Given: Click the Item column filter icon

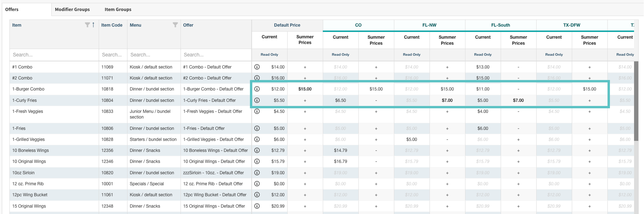Looking at the screenshot, I should tap(87, 25).
